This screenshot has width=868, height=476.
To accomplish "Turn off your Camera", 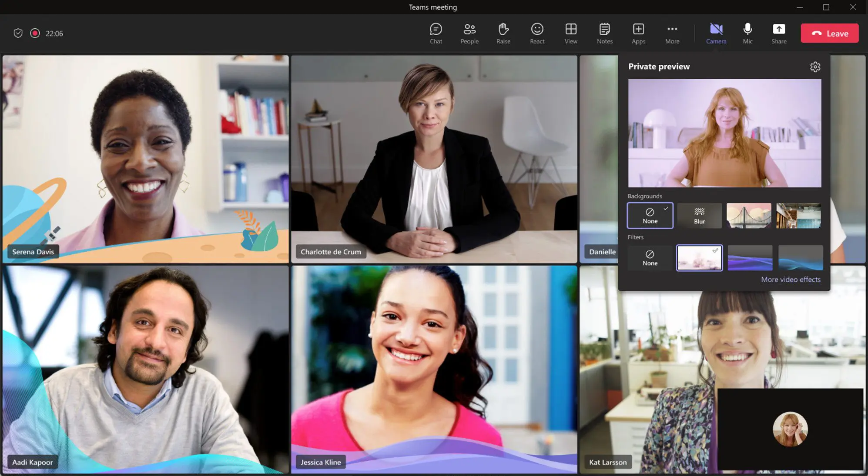I will tap(716, 33).
